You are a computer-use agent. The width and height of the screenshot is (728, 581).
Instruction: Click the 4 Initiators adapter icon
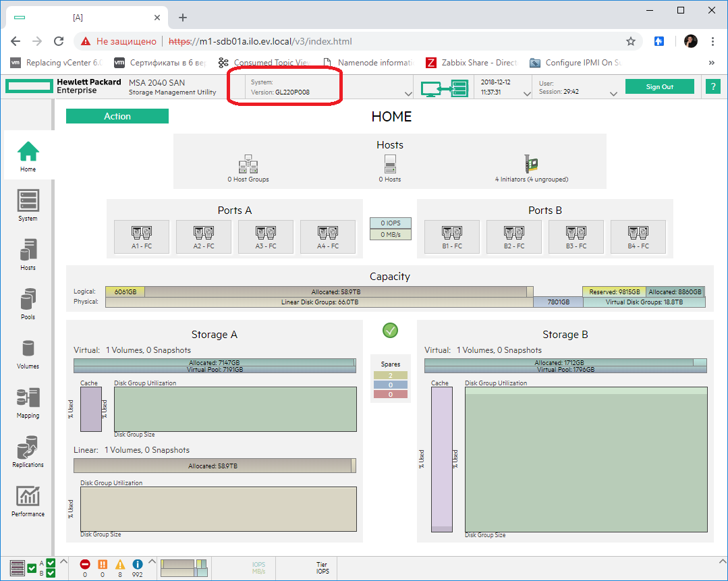click(x=531, y=164)
